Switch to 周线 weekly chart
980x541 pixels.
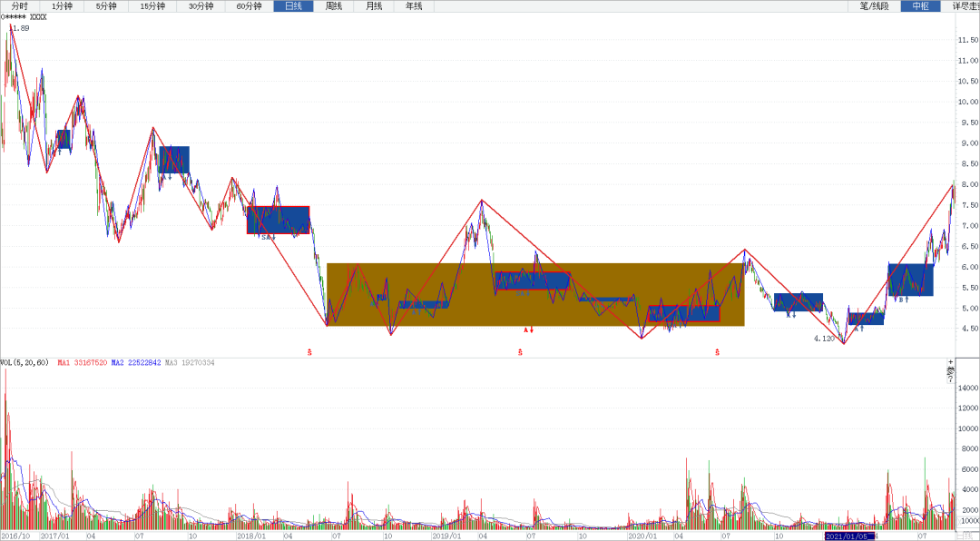tap(334, 6)
